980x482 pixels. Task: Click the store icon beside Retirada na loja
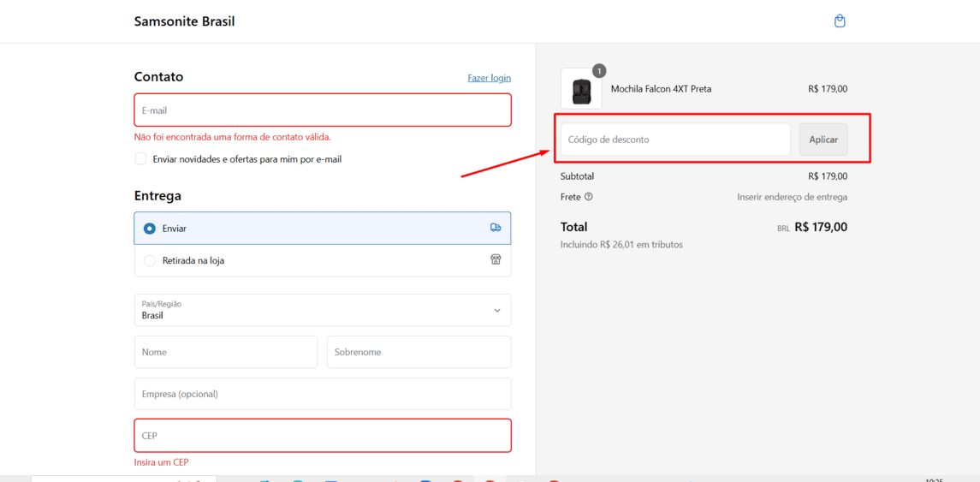coord(495,260)
